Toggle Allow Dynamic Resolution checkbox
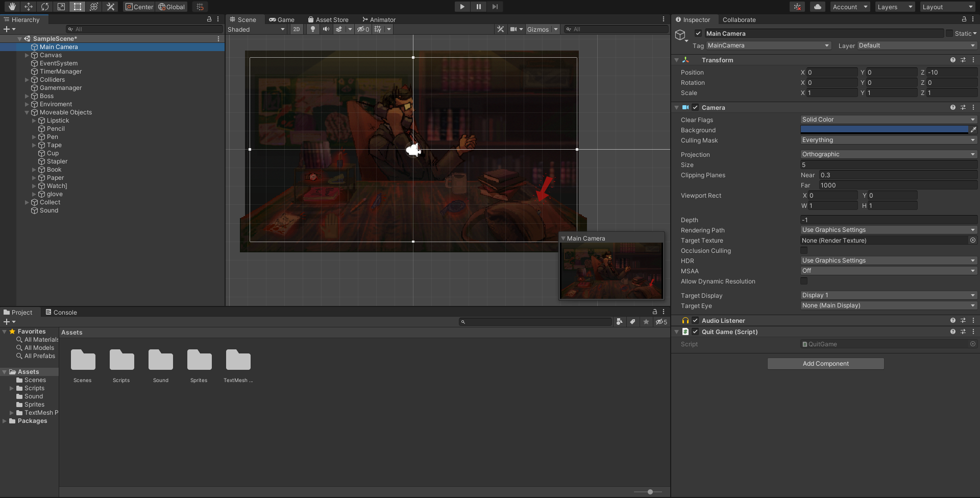The image size is (980, 498). [x=804, y=281]
